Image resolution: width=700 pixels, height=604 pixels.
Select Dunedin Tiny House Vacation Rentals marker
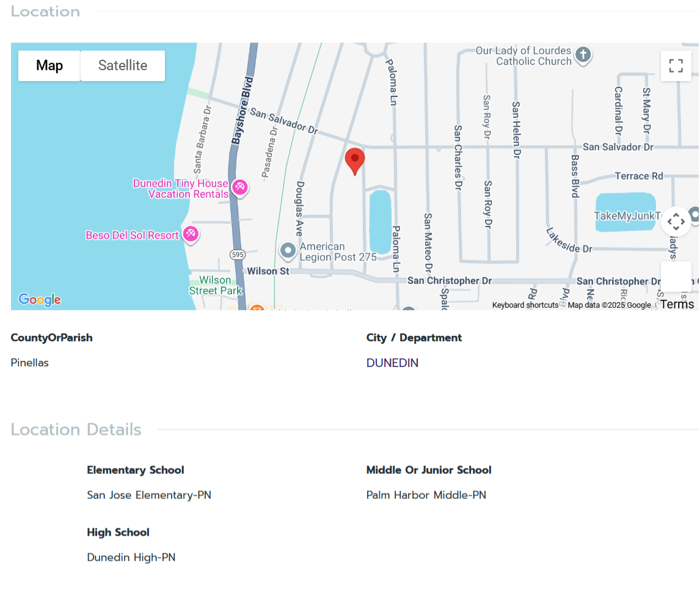point(239,187)
